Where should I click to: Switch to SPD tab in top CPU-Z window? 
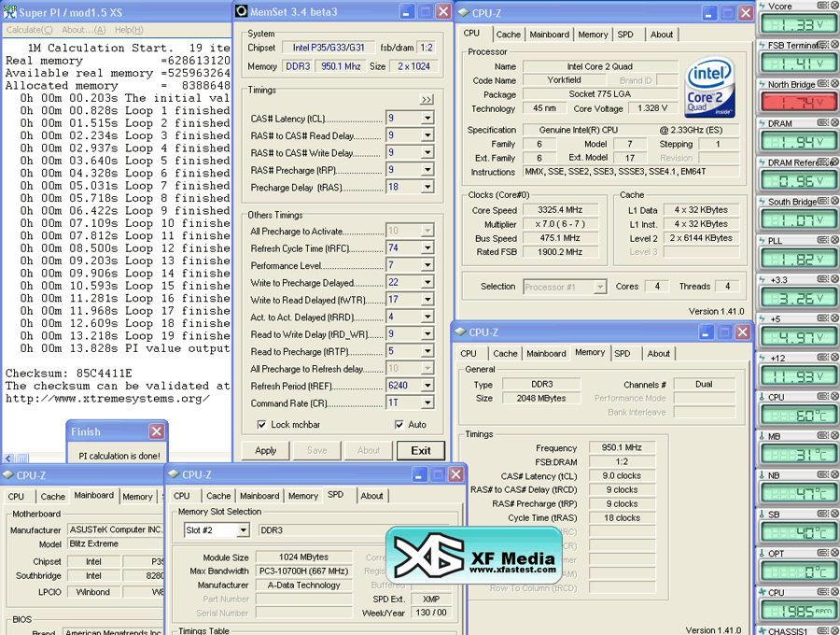(x=625, y=35)
